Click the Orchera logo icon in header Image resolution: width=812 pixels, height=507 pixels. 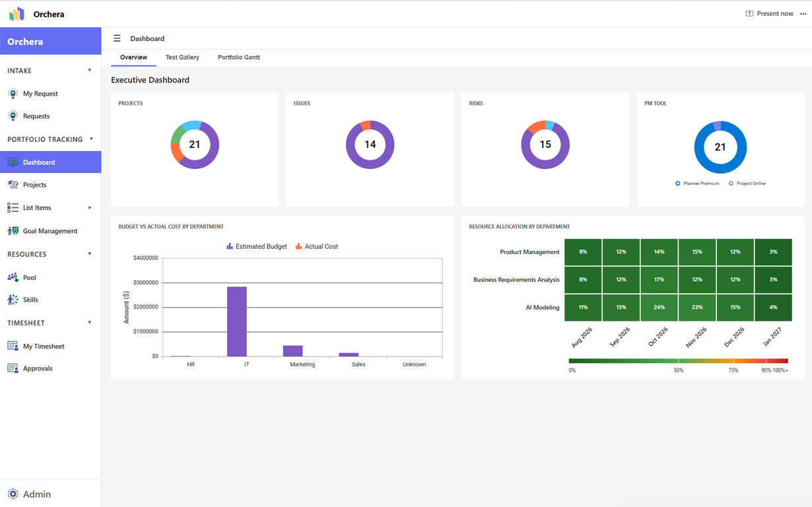click(x=17, y=14)
